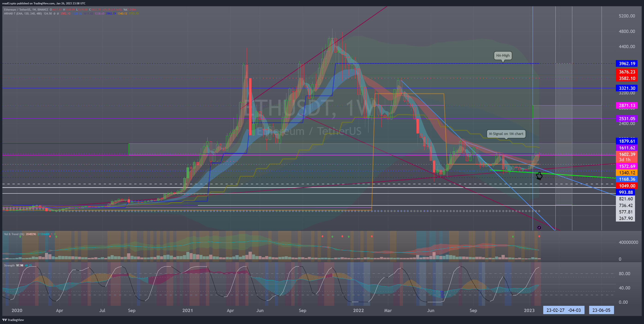
Task: Select the M-Signal on 1M chart label
Action: (x=506, y=134)
